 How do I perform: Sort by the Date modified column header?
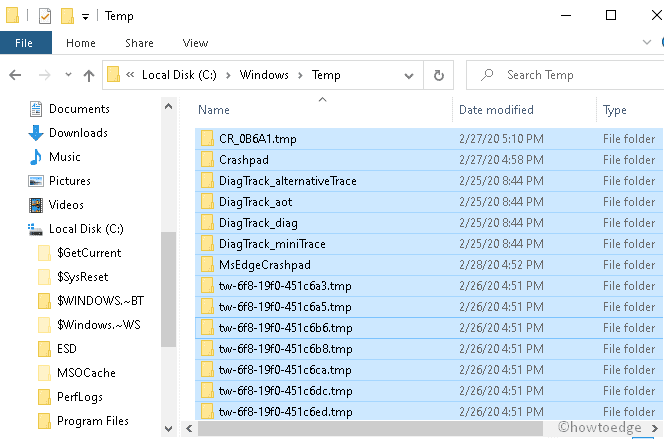click(x=496, y=110)
